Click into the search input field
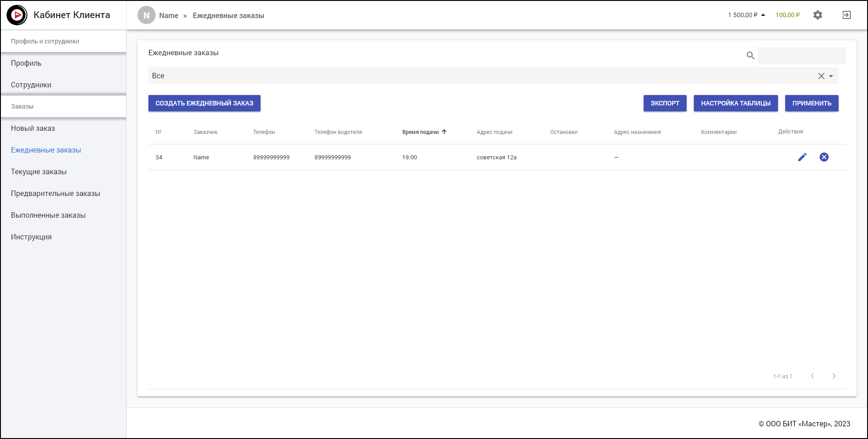Image resolution: width=868 pixels, height=439 pixels. 801,56
